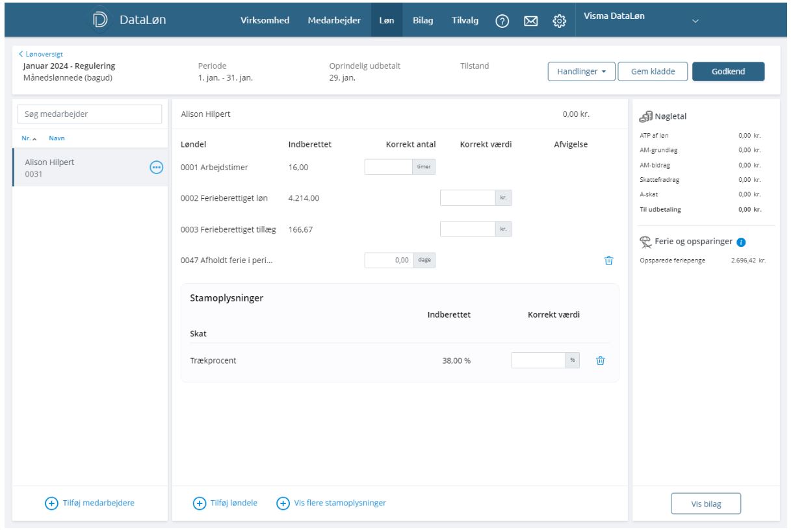Viewport: 793px width, 532px height.
Task: Click the plus icon beside Vis flere stamoplysninger
Action: point(283,503)
